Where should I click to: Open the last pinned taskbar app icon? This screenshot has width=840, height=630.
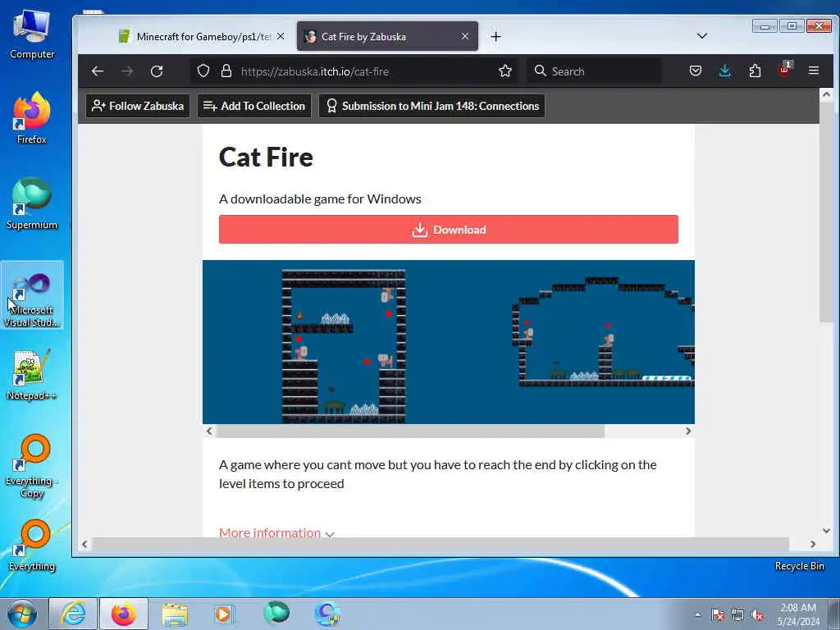click(326, 614)
